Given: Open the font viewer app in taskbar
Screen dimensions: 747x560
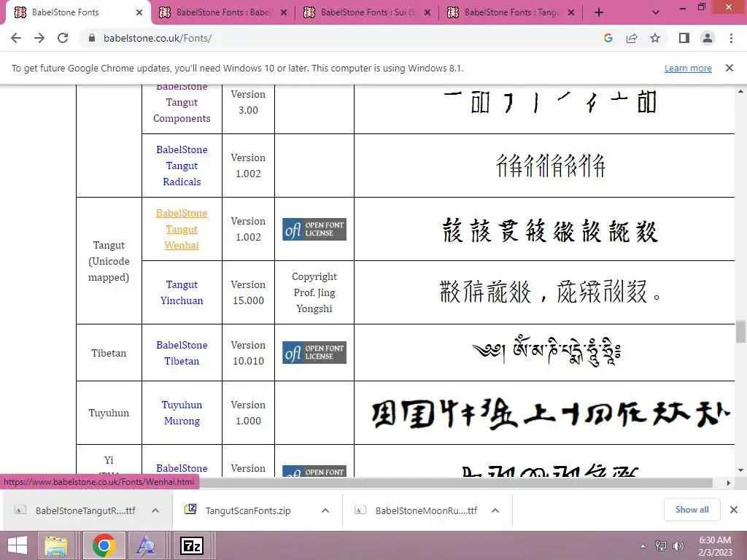Looking at the screenshot, I should 145,545.
